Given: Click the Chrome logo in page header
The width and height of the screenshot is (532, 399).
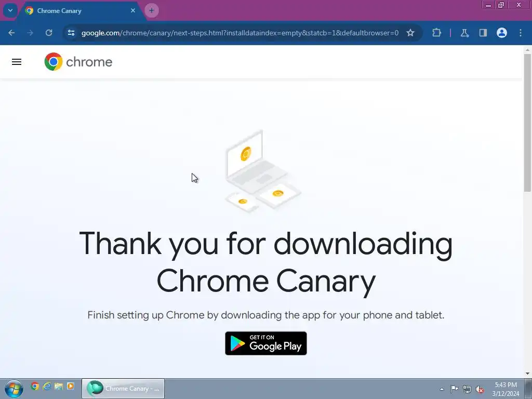Looking at the screenshot, I should [x=78, y=62].
